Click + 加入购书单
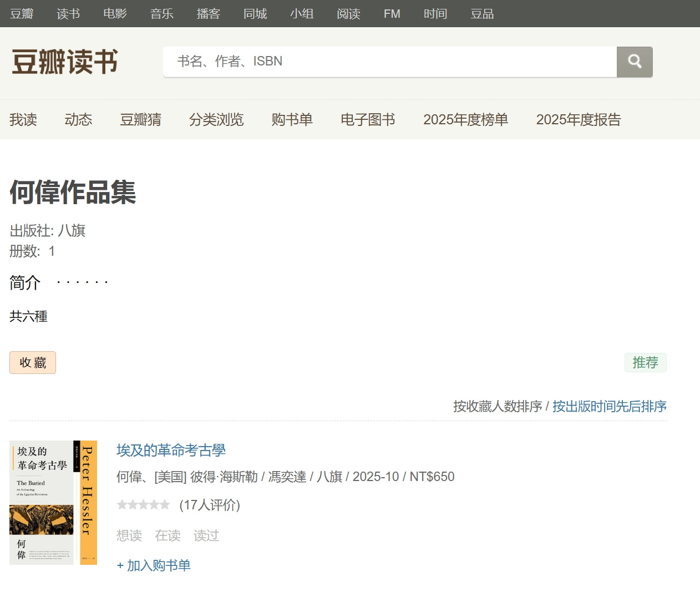This screenshot has height=607, width=700. tap(154, 565)
